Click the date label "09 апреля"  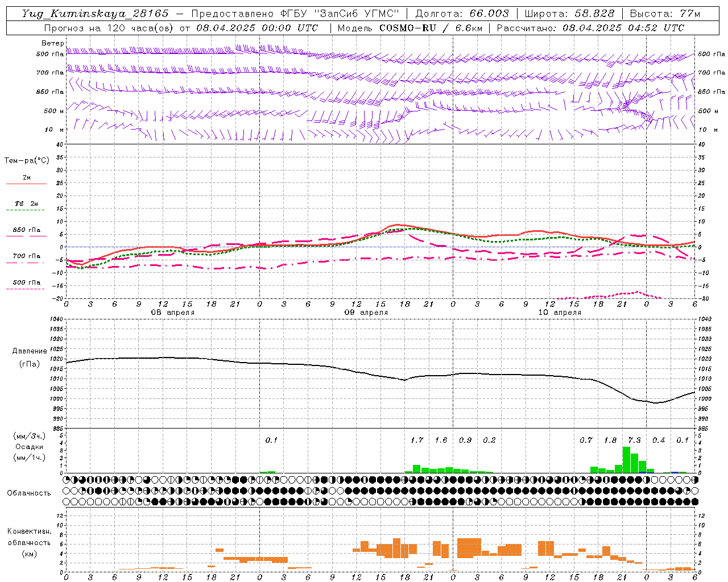(x=366, y=313)
